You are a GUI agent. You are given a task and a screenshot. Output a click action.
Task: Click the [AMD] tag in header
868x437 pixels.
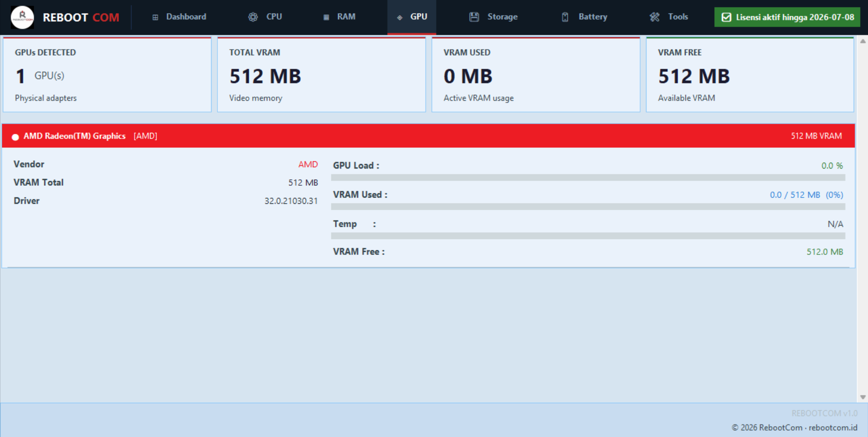(x=146, y=136)
